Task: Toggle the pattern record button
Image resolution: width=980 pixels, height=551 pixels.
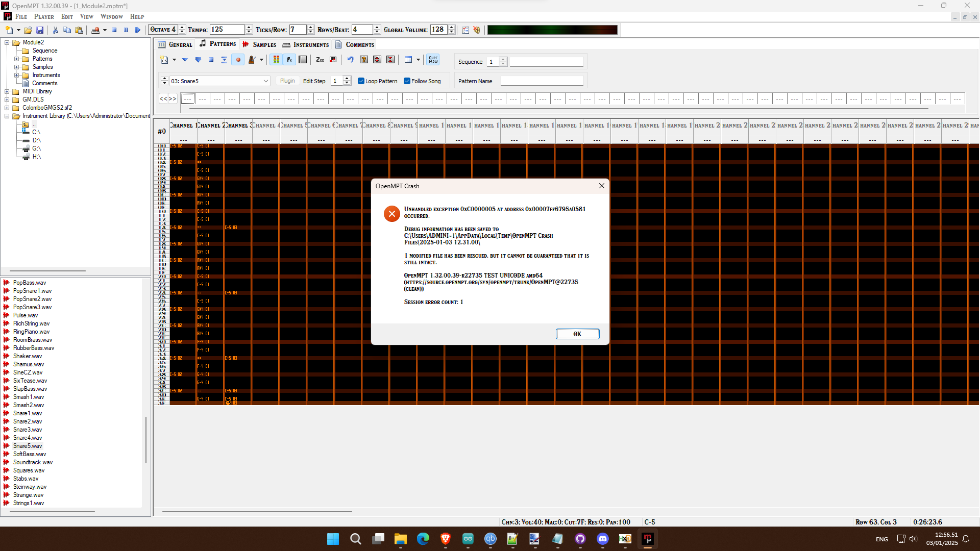Action: coord(238,60)
